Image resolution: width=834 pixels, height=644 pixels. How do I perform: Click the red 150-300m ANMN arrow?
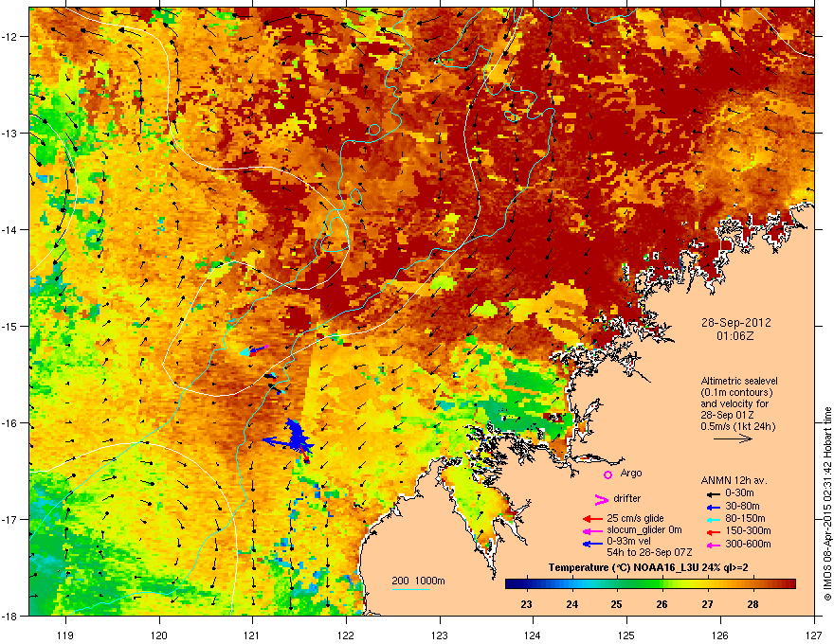pos(714,532)
